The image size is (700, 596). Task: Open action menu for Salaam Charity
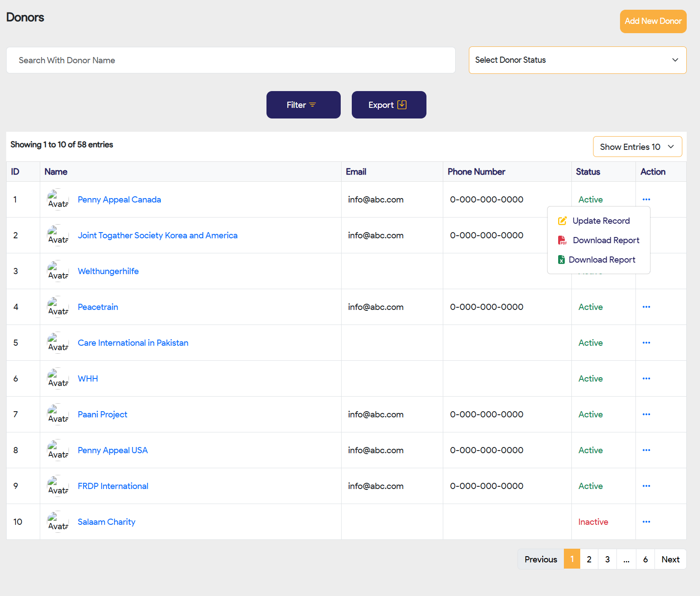(646, 522)
